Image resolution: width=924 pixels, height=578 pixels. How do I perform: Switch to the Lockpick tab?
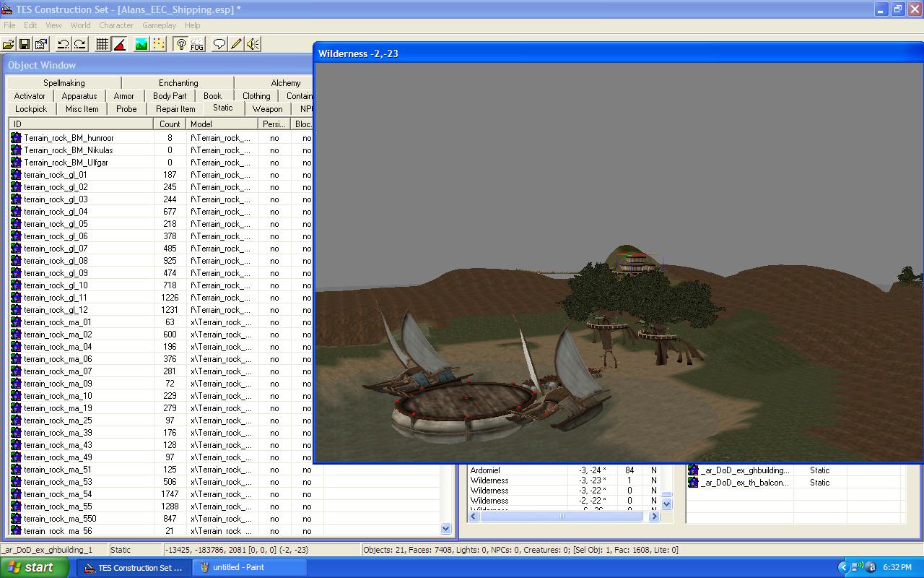31,109
